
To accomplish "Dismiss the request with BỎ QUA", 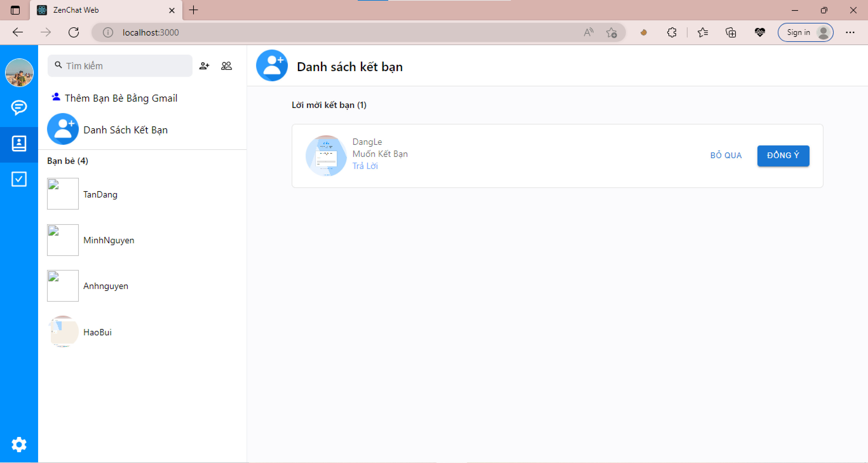I will (x=725, y=155).
